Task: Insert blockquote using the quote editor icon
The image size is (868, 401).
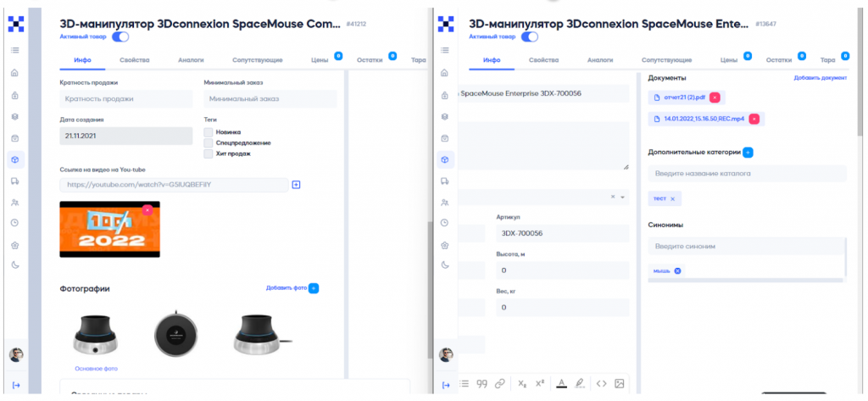Action: point(482,383)
